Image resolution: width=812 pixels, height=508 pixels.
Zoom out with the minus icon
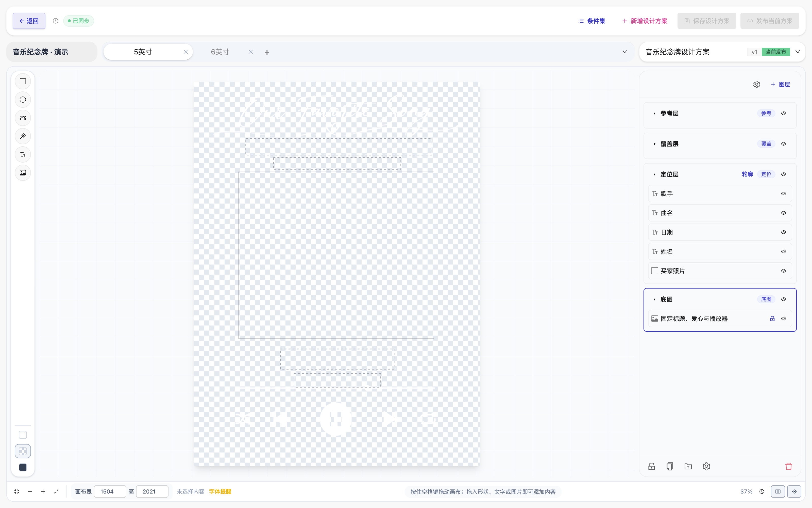click(x=30, y=491)
